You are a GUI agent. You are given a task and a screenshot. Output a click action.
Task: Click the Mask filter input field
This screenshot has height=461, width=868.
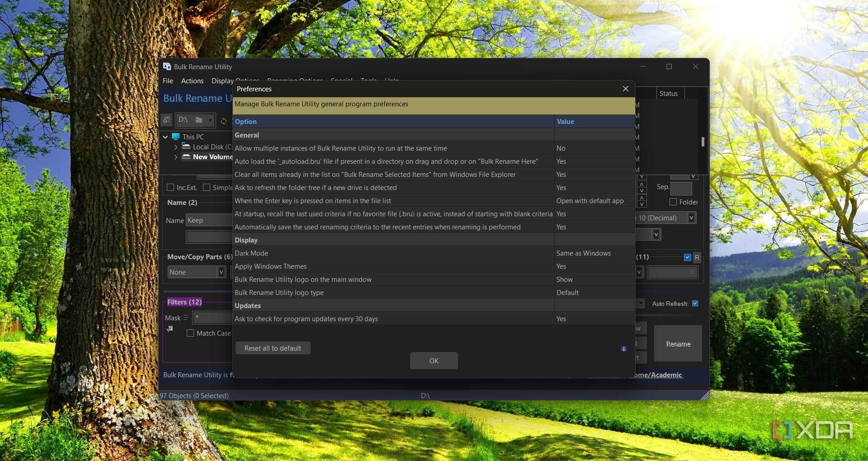tap(212, 318)
